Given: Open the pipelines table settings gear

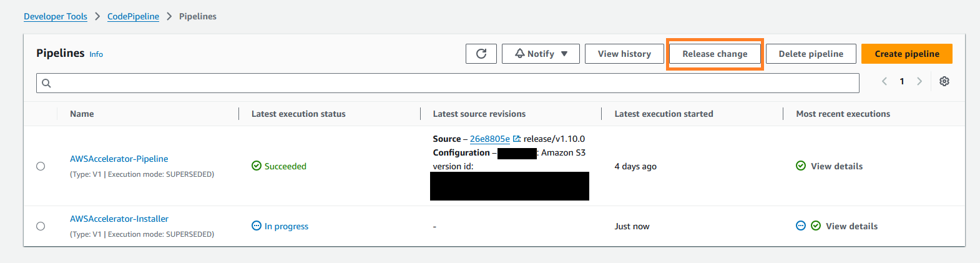Looking at the screenshot, I should [x=944, y=81].
